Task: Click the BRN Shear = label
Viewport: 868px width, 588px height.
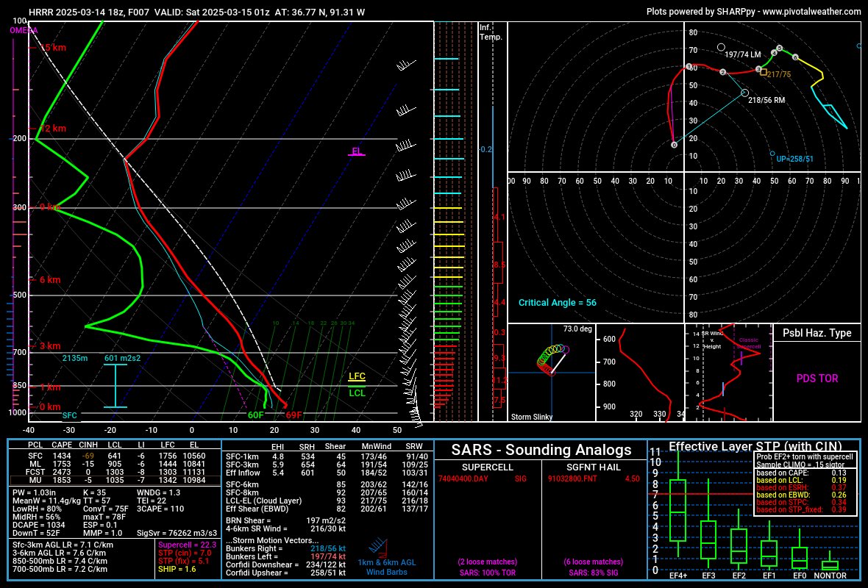Action: pyautogui.click(x=249, y=520)
